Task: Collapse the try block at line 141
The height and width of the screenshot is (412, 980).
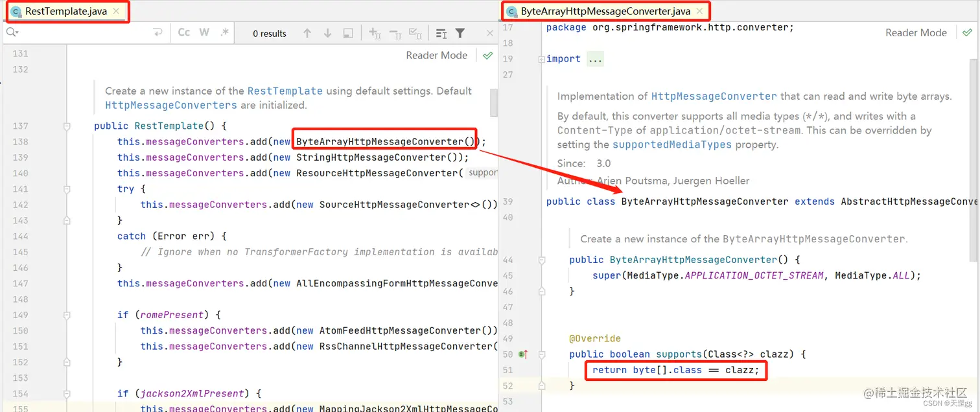Action: (x=66, y=189)
